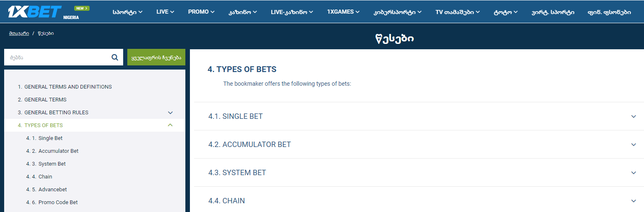The width and height of the screenshot is (644, 212).
Task: Expand General Betting Rules sidebar chevron
Action: point(170,112)
